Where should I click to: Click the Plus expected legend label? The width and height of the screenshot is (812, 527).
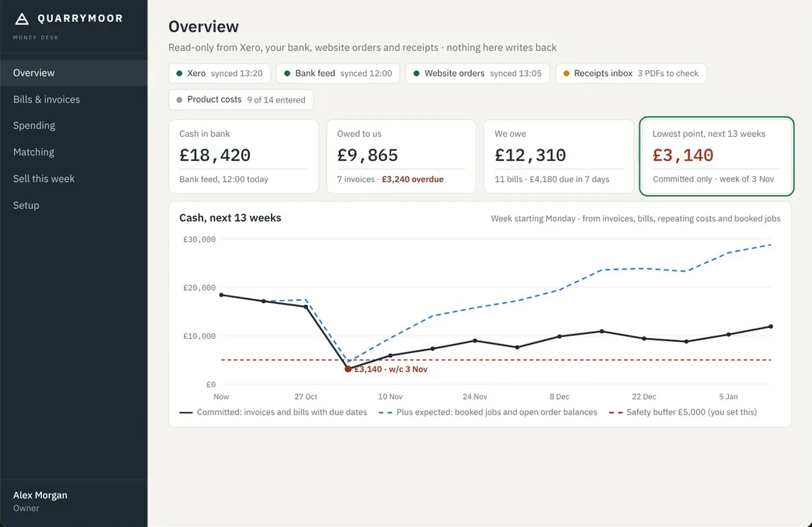[497, 412]
